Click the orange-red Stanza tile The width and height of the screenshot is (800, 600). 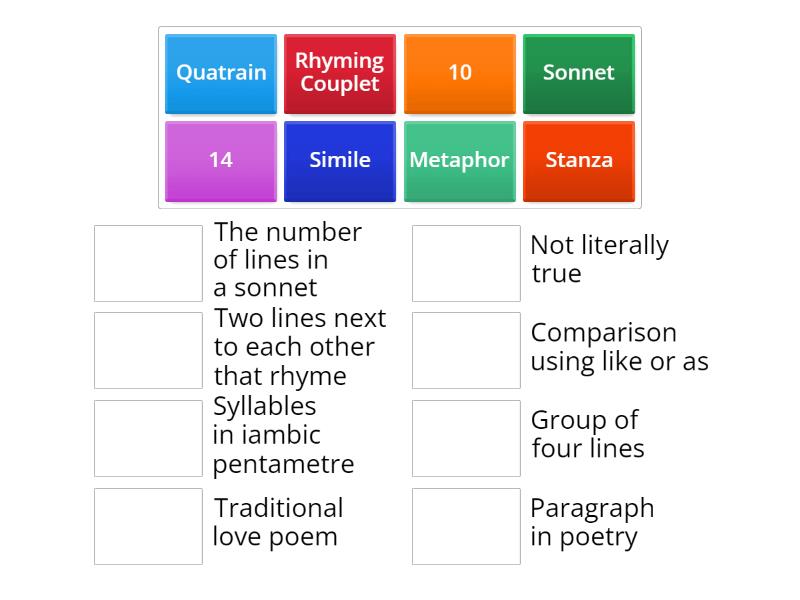[x=579, y=161]
